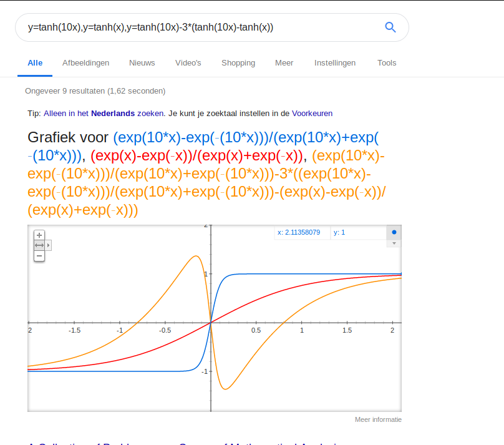Zoom out of the graph with minus button
The width and height of the screenshot is (504, 445).
[39, 255]
